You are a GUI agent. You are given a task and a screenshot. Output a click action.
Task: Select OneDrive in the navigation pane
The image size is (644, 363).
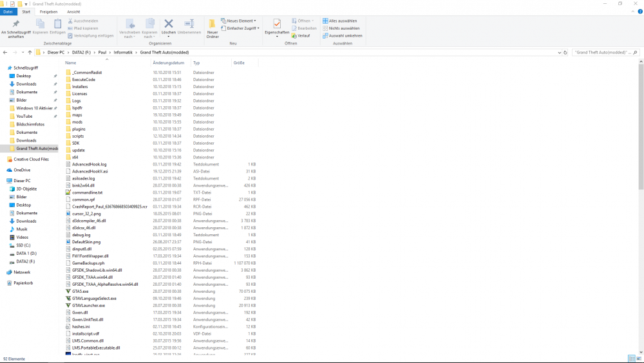click(22, 170)
